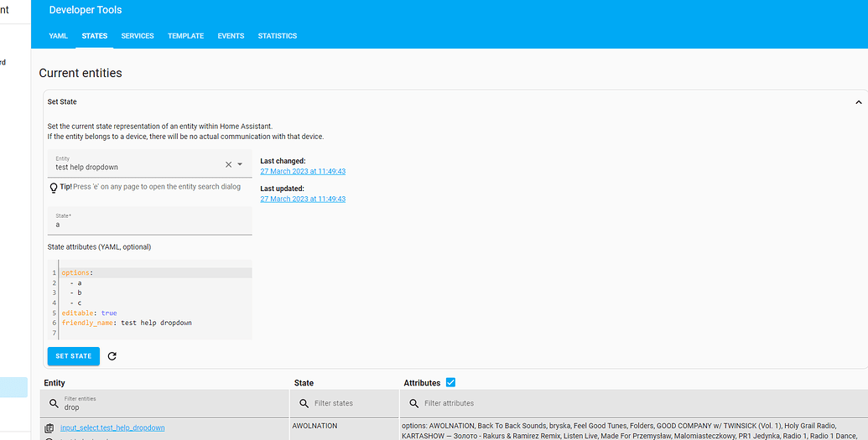
Task: Click the YAML state attributes editor
Action: (x=149, y=299)
